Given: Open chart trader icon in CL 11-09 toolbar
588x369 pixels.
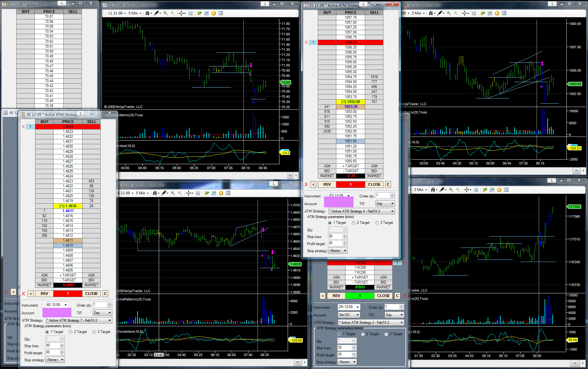Looking at the screenshot, I should (199, 13).
